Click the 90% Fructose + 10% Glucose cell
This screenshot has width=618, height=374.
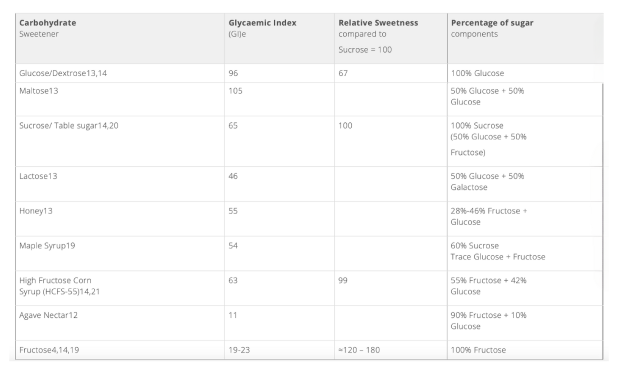click(525, 323)
